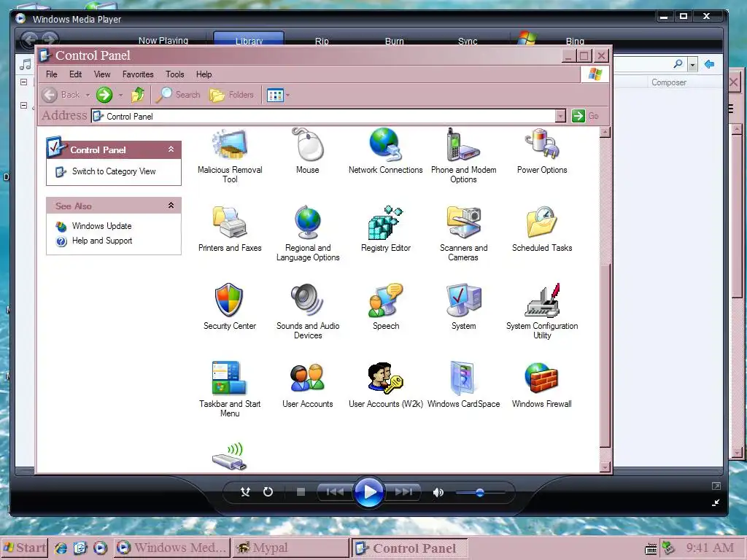This screenshot has width=747, height=560.
Task: Open the Address bar dropdown
Action: pos(561,116)
